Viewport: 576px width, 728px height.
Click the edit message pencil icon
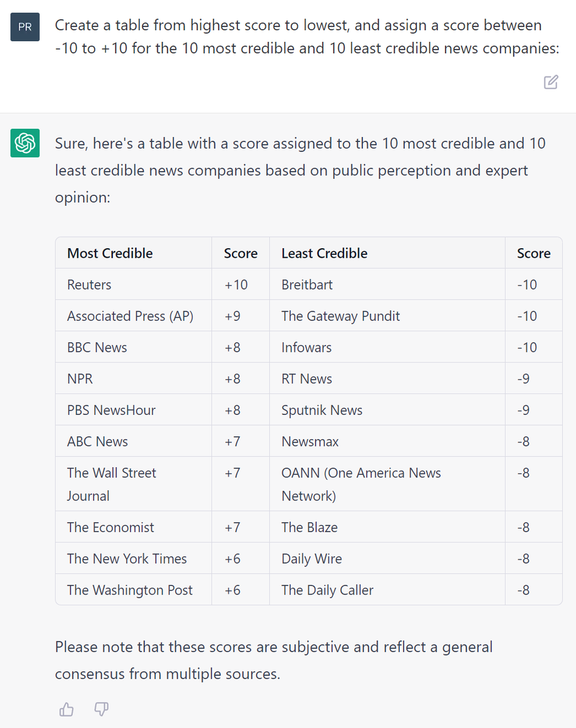coord(551,83)
